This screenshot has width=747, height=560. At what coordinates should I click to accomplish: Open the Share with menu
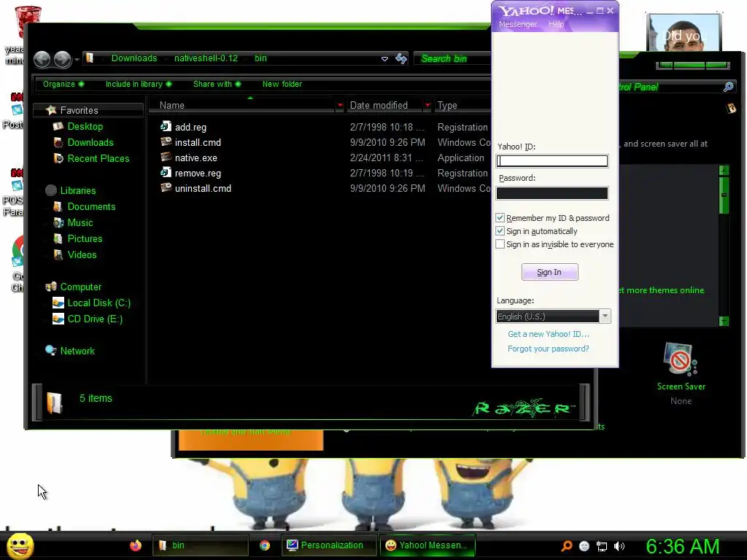pos(217,84)
